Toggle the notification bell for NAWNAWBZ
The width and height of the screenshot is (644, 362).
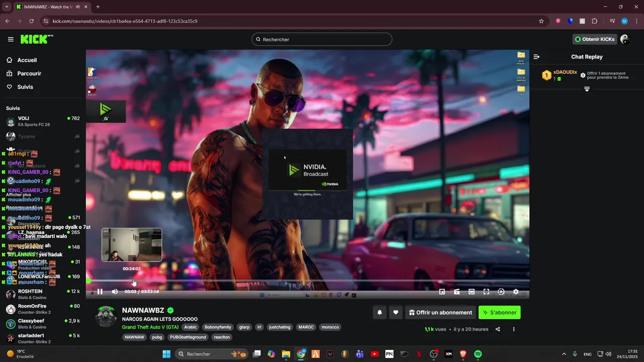[x=380, y=312]
